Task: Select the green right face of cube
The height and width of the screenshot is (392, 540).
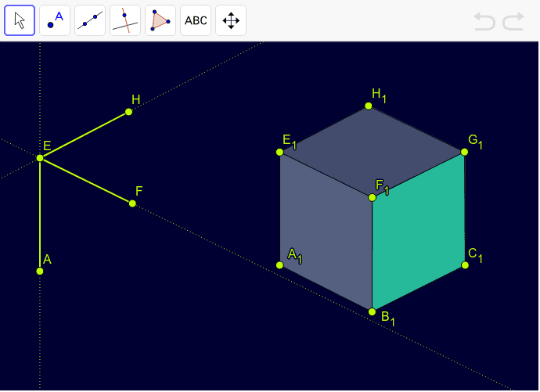Action: coord(419,232)
